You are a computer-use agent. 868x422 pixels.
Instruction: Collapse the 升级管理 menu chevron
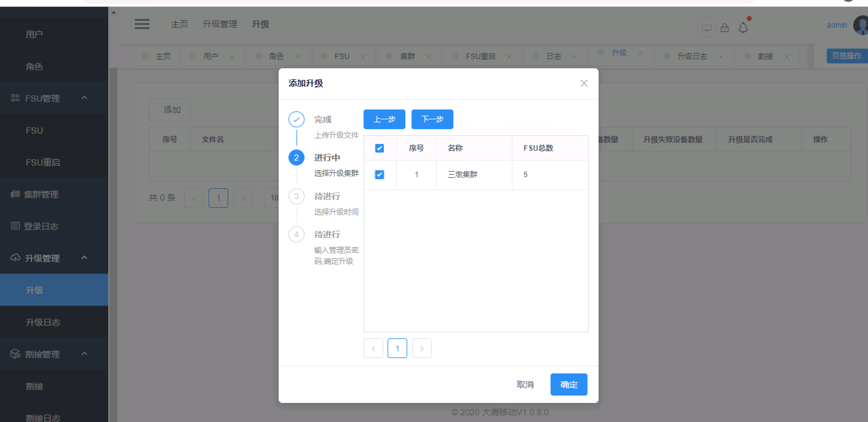tap(84, 258)
